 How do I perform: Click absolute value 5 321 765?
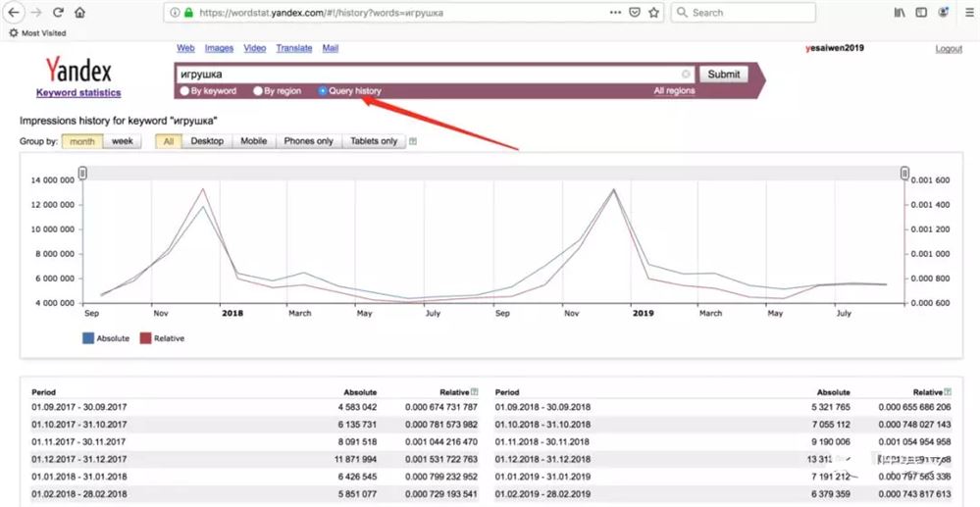pos(829,407)
